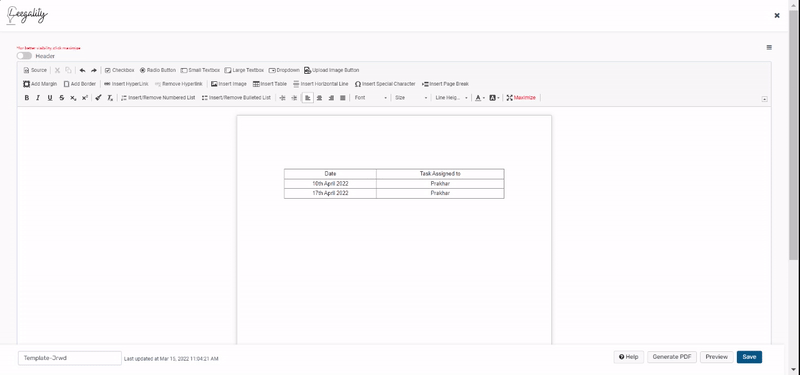Viewport: 800px width, 375px height.
Task: Click Insert Image
Action: click(x=229, y=84)
